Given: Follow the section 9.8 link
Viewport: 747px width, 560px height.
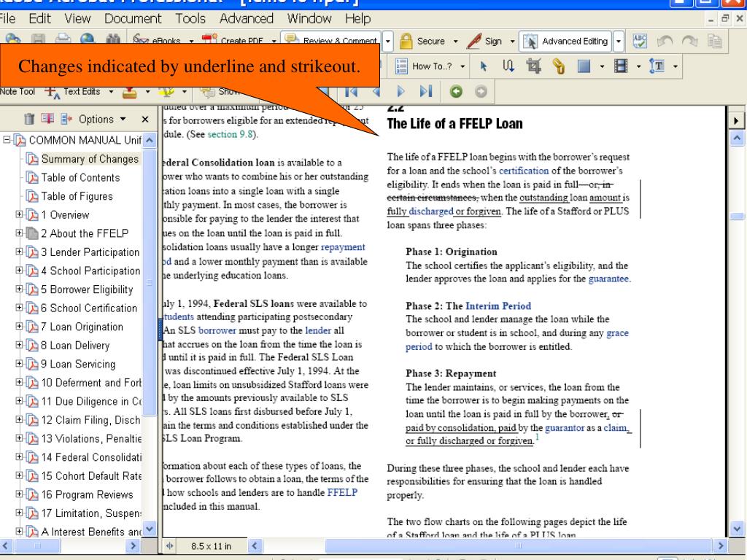Looking at the screenshot, I should pos(230,134).
